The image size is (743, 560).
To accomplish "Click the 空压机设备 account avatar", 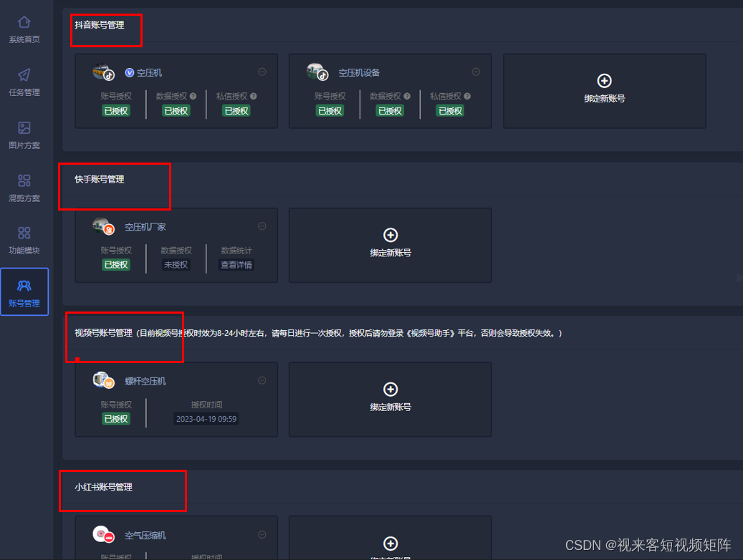I will point(317,72).
